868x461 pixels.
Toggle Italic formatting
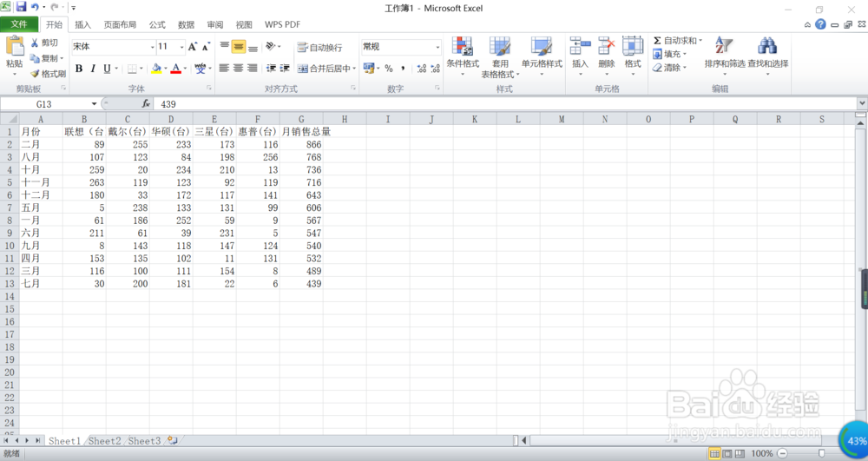pos(93,69)
